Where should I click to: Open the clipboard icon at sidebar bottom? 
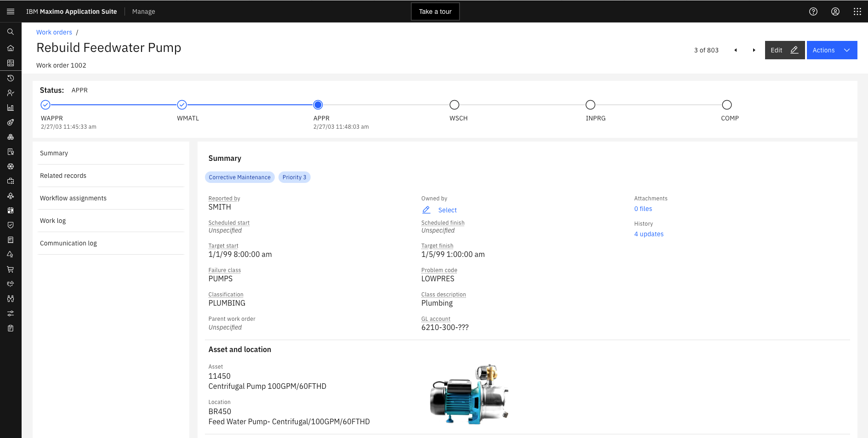pos(11,328)
